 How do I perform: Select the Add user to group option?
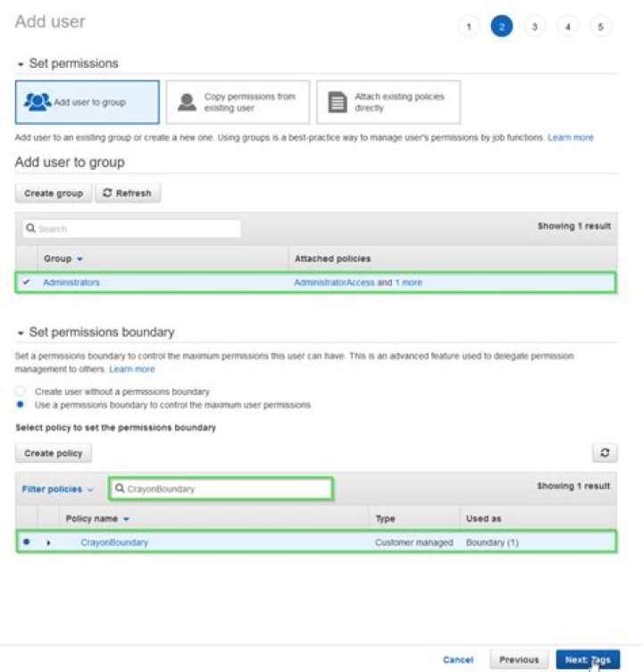pos(88,102)
